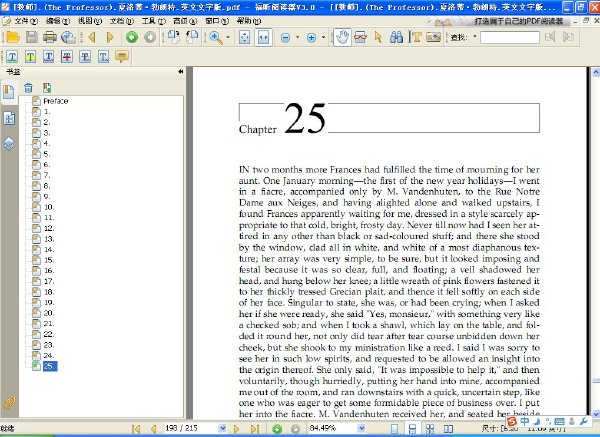Select the magnifier zoom tool
Screen dimensions: 600x437
216,37
